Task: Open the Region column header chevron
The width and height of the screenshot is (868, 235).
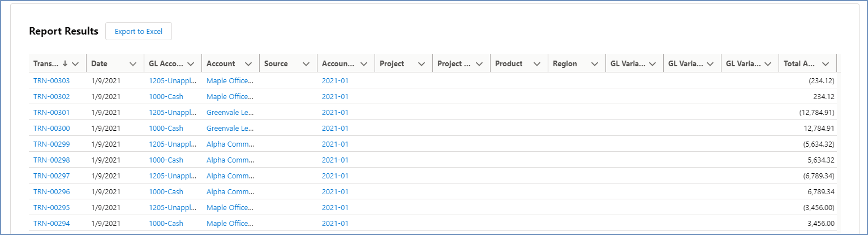Action: click(x=595, y=64)
